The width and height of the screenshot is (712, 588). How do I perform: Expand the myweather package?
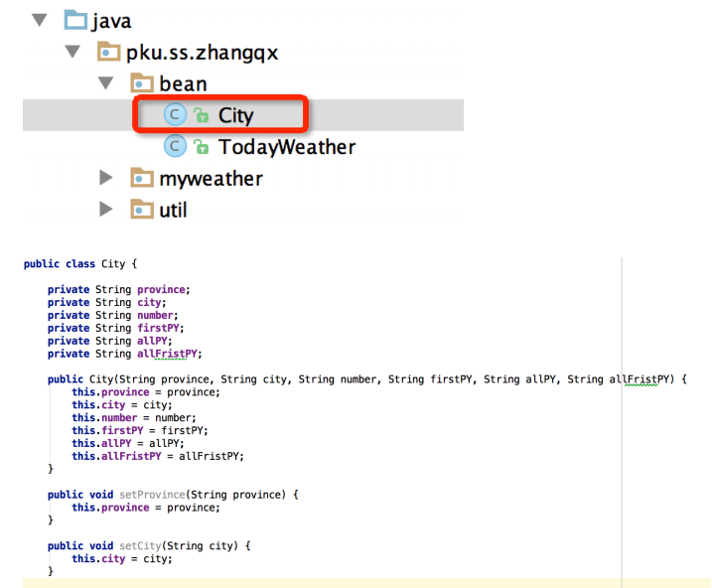coord(106,179)
